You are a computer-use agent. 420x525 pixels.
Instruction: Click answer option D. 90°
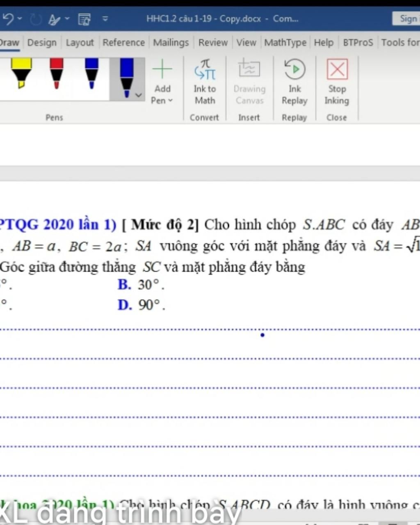click(142, 305)
